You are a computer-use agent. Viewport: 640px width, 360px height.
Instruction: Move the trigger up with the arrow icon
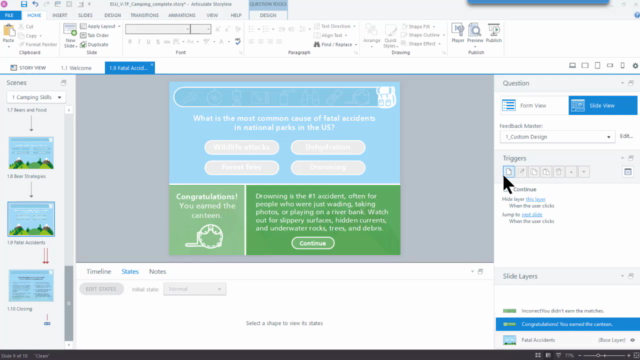click(x=571, y=172)
